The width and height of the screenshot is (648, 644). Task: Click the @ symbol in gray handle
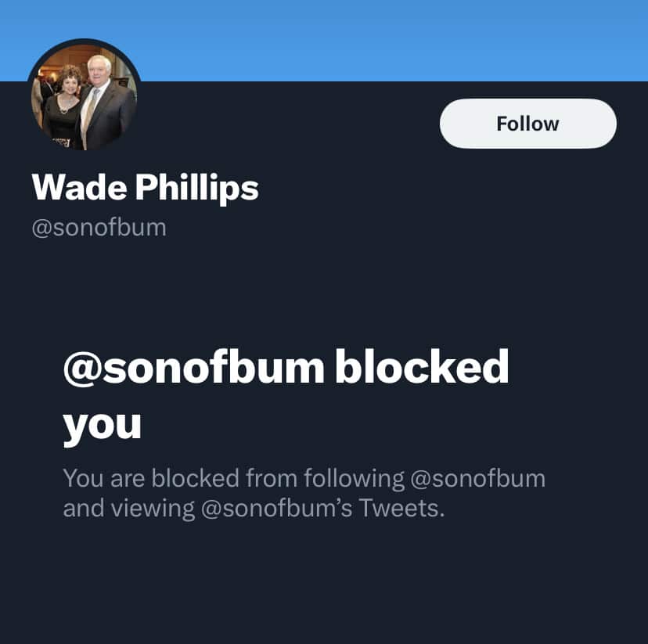[41, 228]
